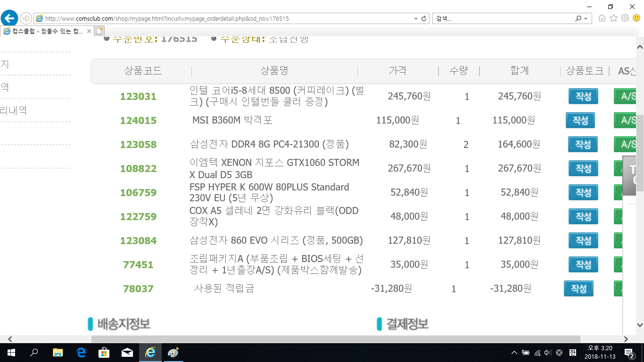
Task: Open product code 77451 link
Action: 138,265
